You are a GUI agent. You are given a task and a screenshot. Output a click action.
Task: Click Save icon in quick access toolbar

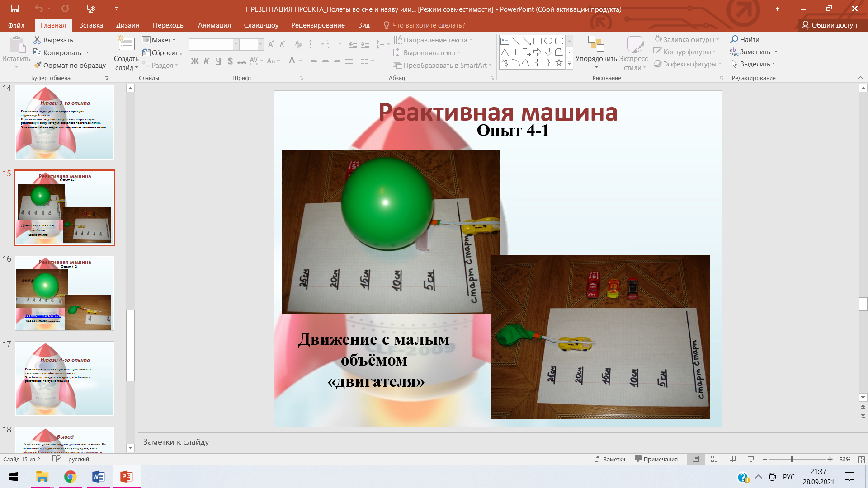[15, 9]
